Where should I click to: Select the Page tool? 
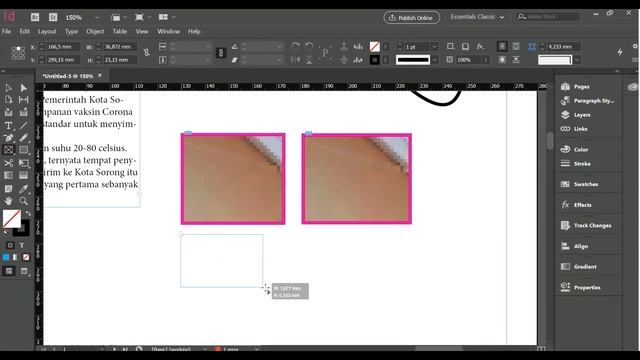pyautogui.click(x=8, y=100)
